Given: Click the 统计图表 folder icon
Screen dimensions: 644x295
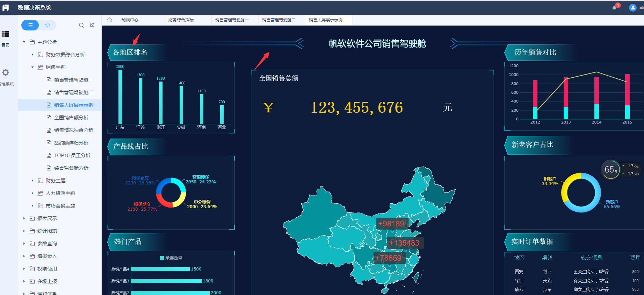Looking at the screenshot, I should coord(32,231).
